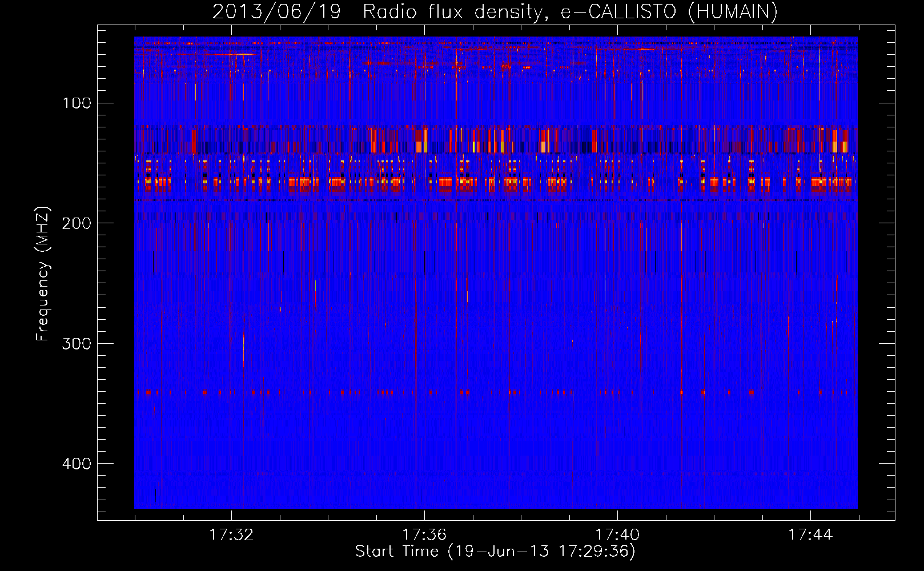This screenshot has width=924, height=571.
Task: Click the 400 frequency tick label
Action: [x=77, y=463]
